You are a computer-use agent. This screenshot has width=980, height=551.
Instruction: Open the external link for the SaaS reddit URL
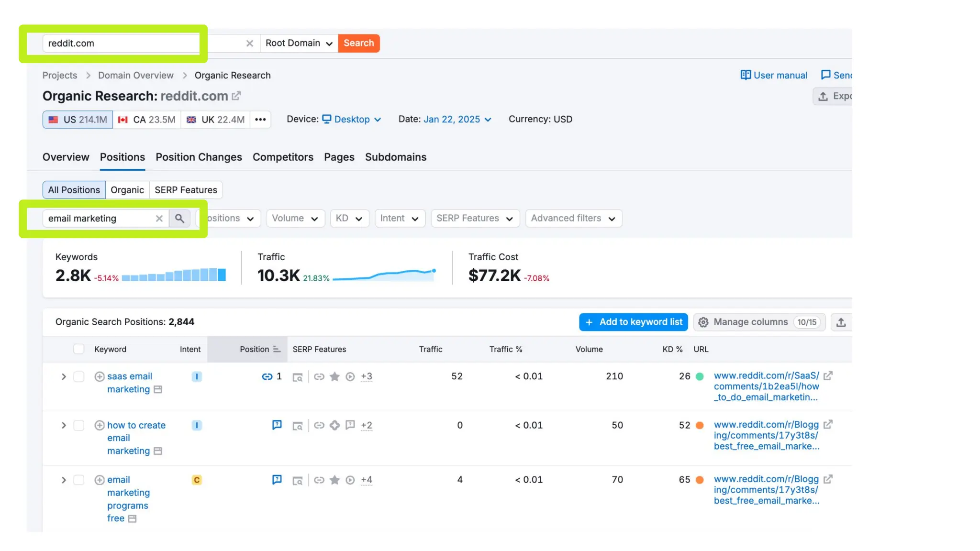(828, 376)
